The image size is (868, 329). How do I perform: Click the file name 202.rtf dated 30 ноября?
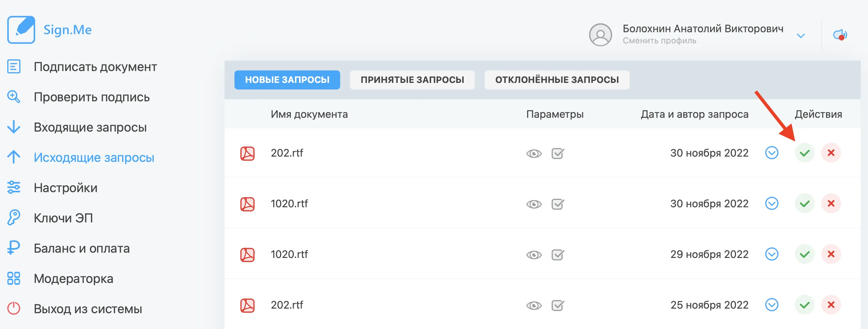tap(287, 153)
